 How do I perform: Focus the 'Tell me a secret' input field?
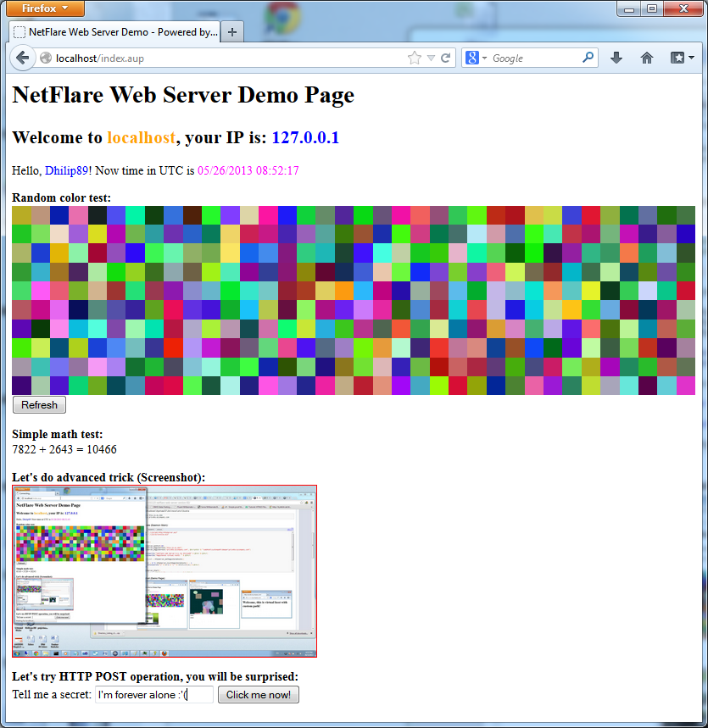pos(154,695)
